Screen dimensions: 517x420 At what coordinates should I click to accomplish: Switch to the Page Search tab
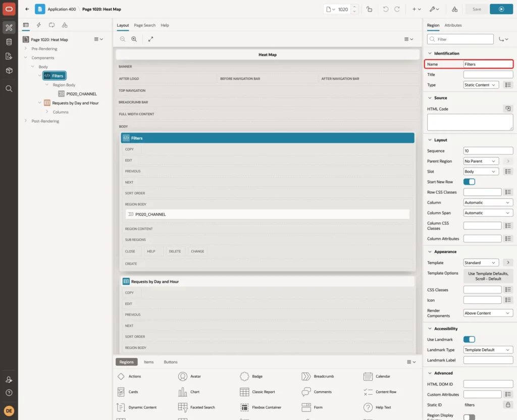(144, 25)
